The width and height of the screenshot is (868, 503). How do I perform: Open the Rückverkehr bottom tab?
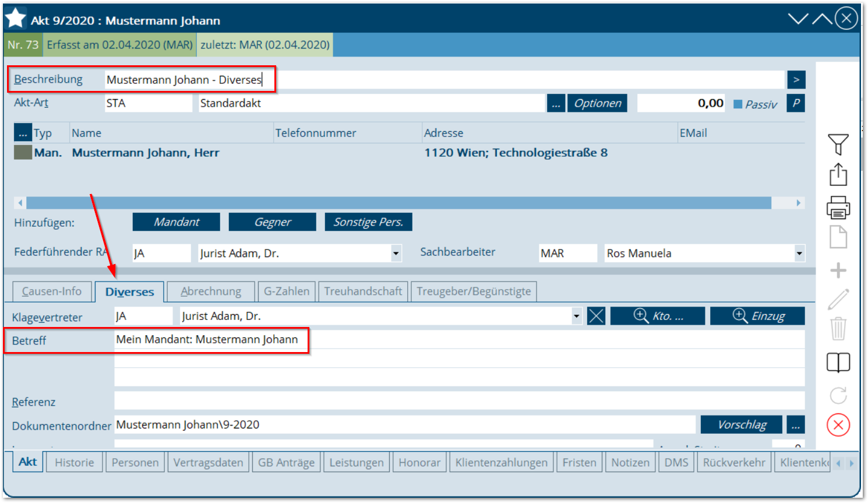pos(734,463)
